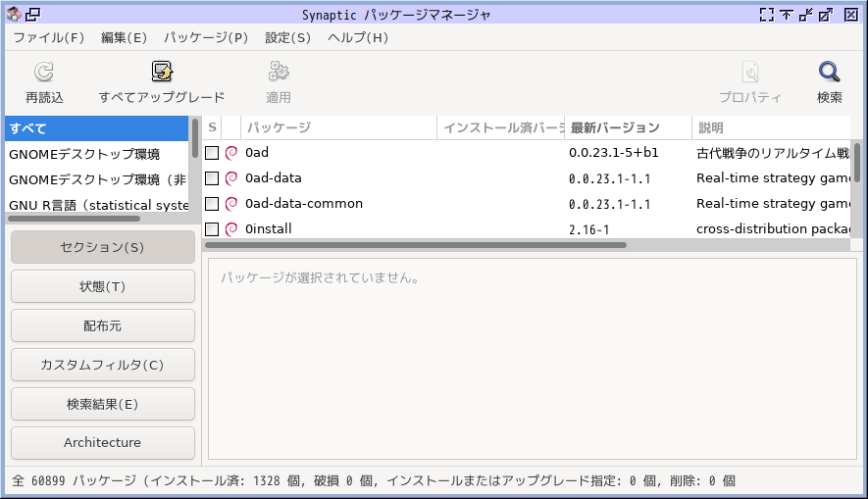Screen dimensions: 868x499
Task: Open the パッケージ(P) menu
Action: click(x=206, y=37)
